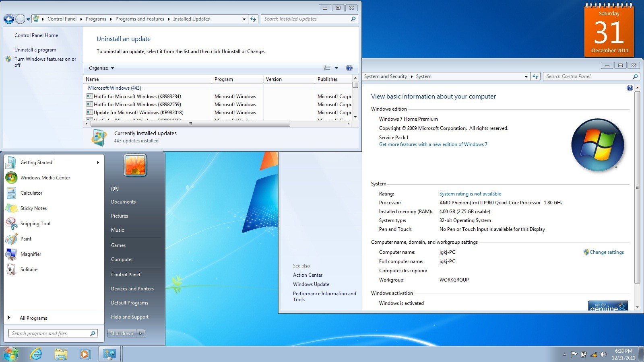Viewport: 644px width, 362px height.
Task: Open Windows Update link under See also
Action: coord(311,284)
